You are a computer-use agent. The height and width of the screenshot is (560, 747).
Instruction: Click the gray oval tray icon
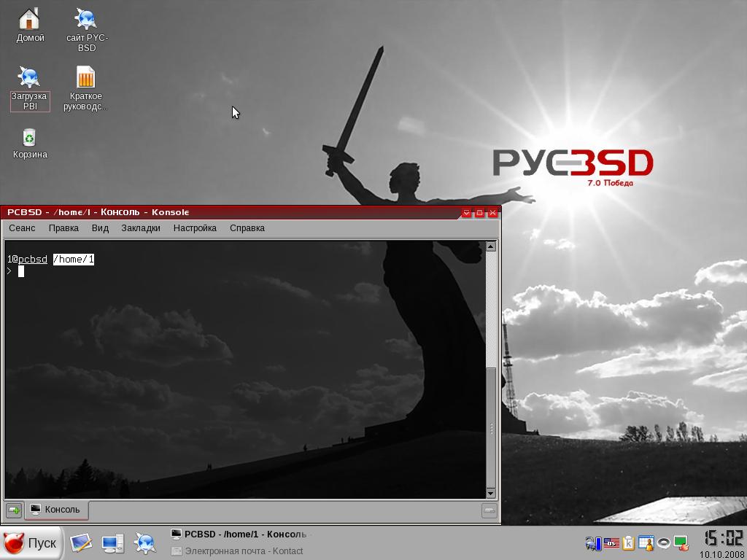[x=664, y=543]
